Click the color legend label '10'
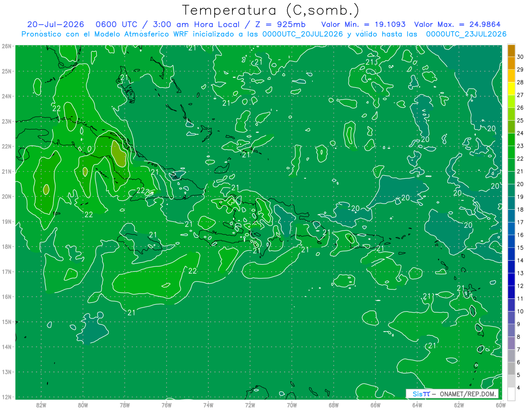Viewport: 532px width, 411px height. 520,311
